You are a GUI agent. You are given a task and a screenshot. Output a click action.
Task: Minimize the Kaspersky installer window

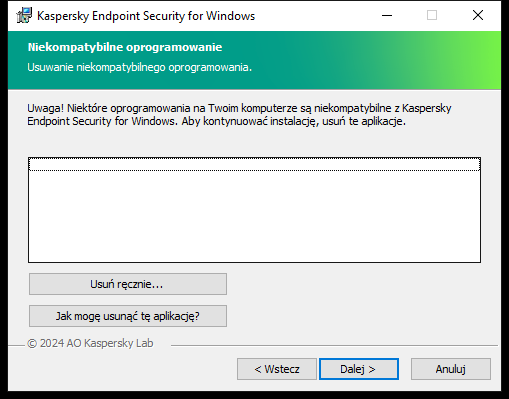coord(387,15)
